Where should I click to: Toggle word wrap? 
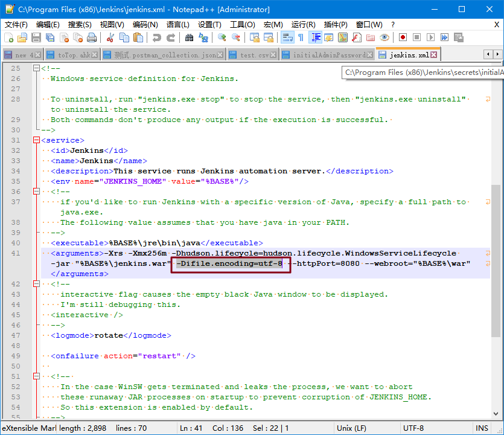(x=287, y=37)
